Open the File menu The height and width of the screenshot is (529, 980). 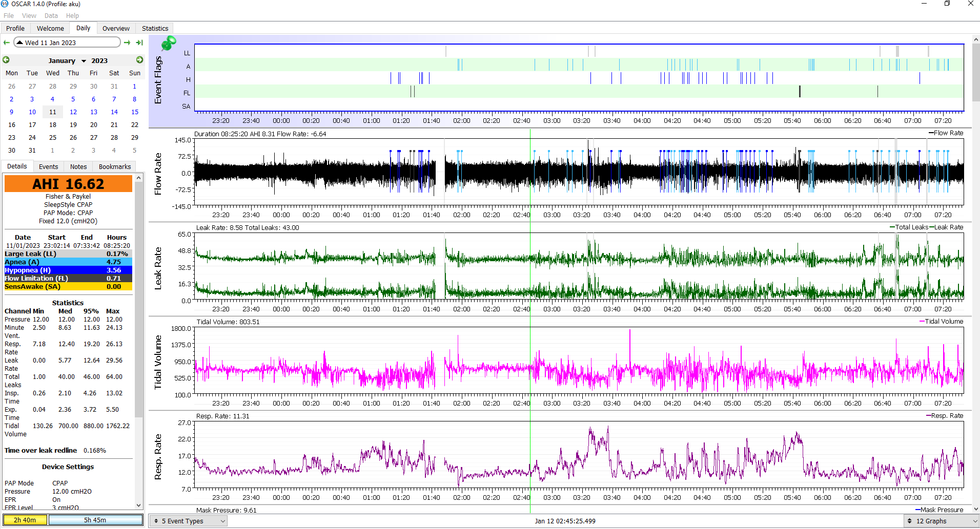coord(9,15)
